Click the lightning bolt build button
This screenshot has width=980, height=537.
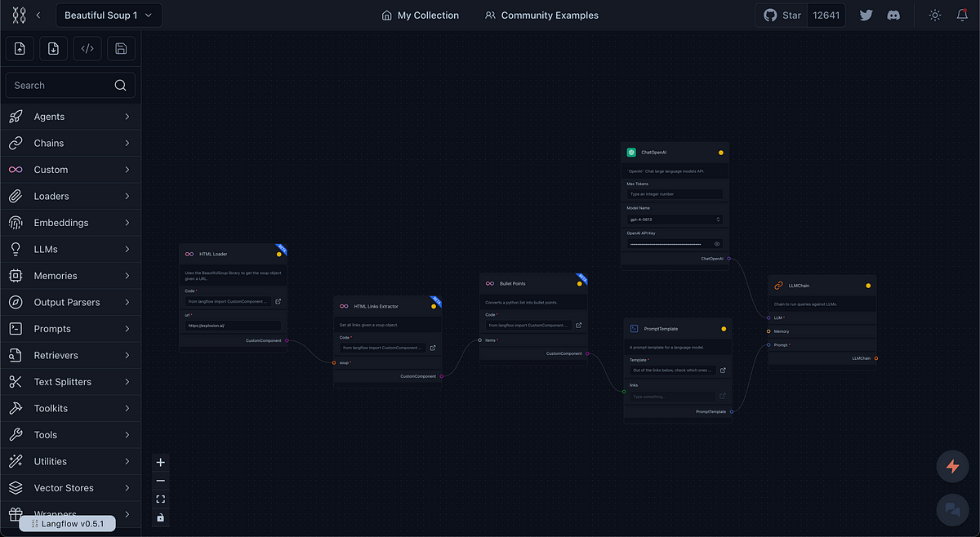952,466
